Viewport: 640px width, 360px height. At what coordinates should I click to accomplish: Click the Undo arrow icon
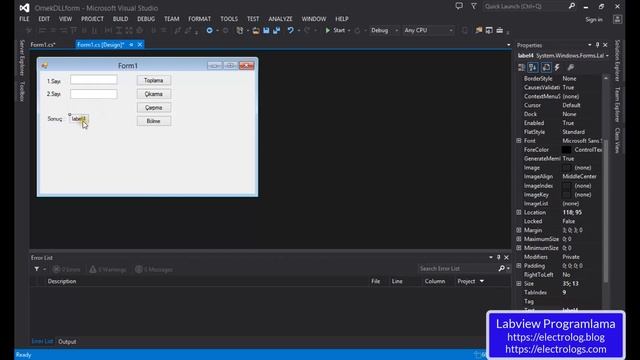tap(290, 30)
